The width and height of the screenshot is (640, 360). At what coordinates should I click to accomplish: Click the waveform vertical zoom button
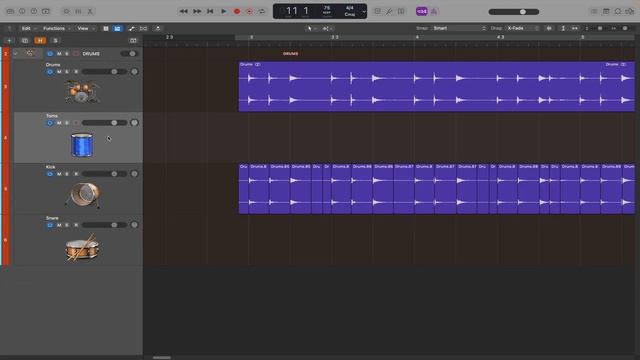pyautogui.click(x=549, y=28)
